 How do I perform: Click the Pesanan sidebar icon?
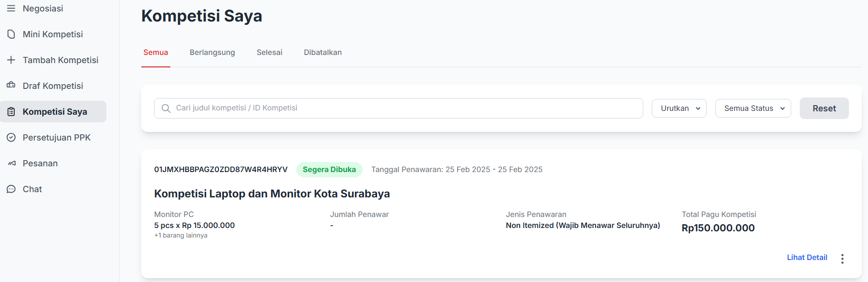coord(11,163)
